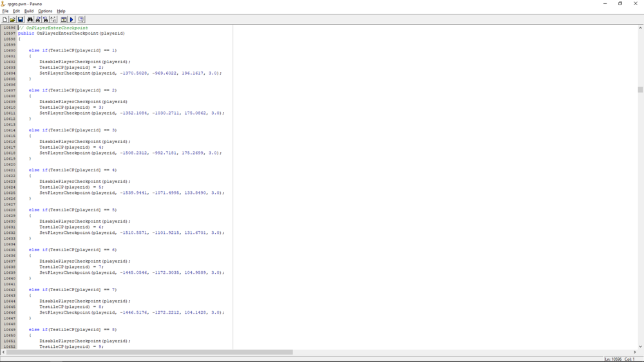The height and width of the screenshot is (362, 644).
Task: Click the A-to-B replace icon
Action: click(53, 19)
